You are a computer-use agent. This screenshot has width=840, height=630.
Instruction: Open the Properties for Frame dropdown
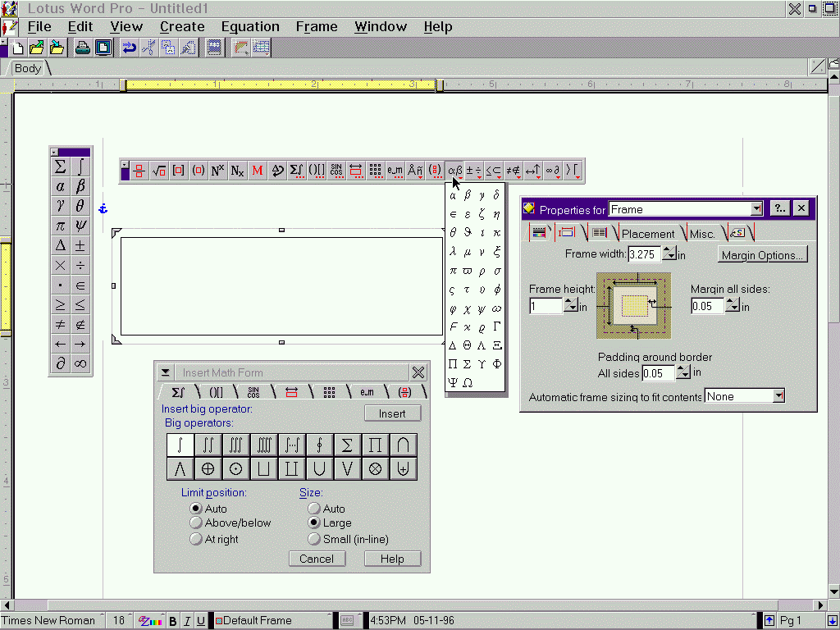coord(756,209)
